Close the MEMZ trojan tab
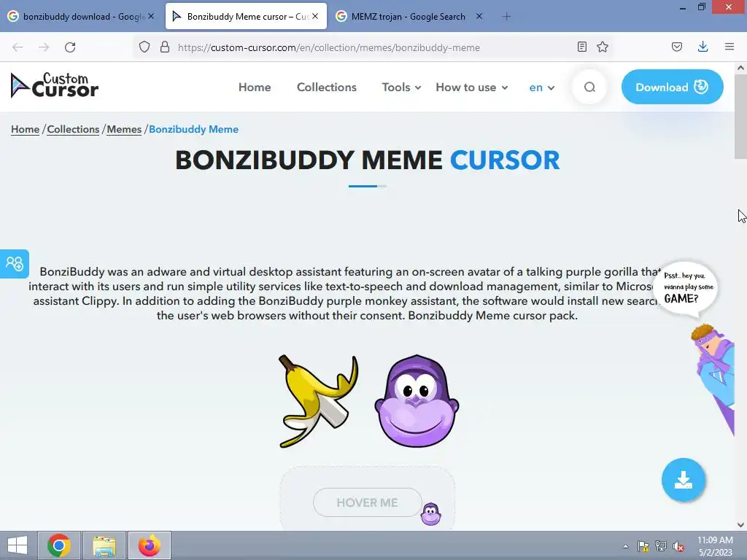The width and height of the screenshot is (747, 560). [x=479, y=16]
